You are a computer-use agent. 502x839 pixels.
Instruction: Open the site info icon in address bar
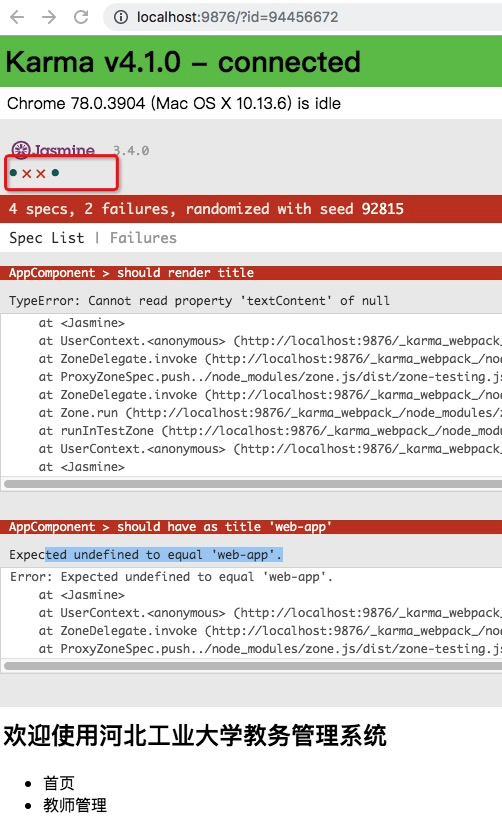(x=121, y=17)
